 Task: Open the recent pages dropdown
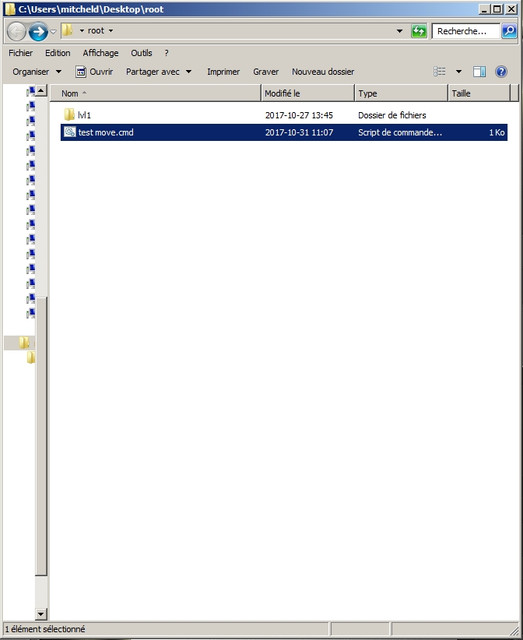click(53, 32)
